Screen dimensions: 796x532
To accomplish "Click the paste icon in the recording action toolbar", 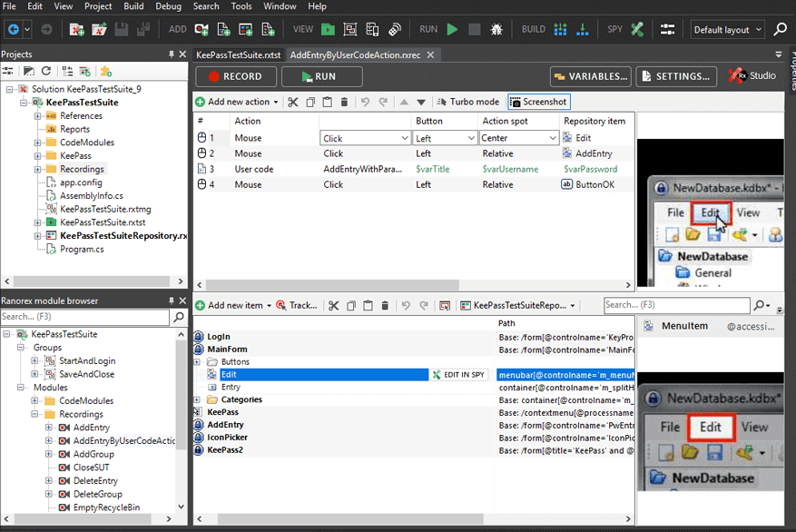I will 328,102.
